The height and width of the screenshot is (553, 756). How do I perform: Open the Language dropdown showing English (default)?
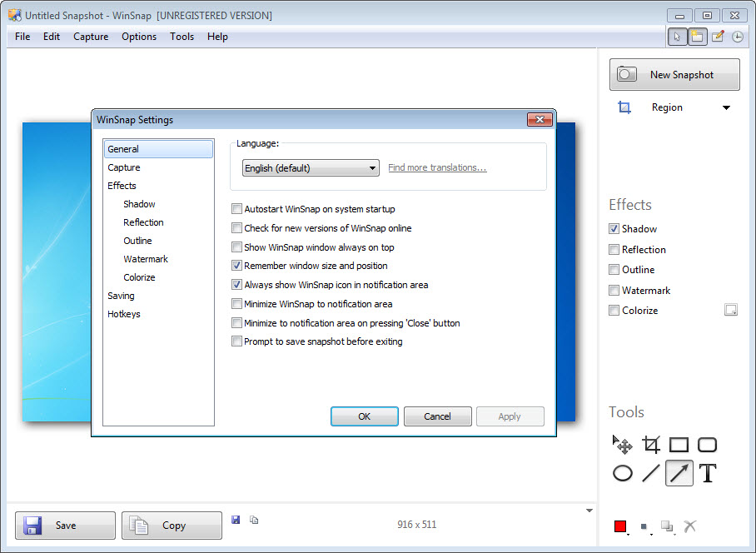(311, 167)
